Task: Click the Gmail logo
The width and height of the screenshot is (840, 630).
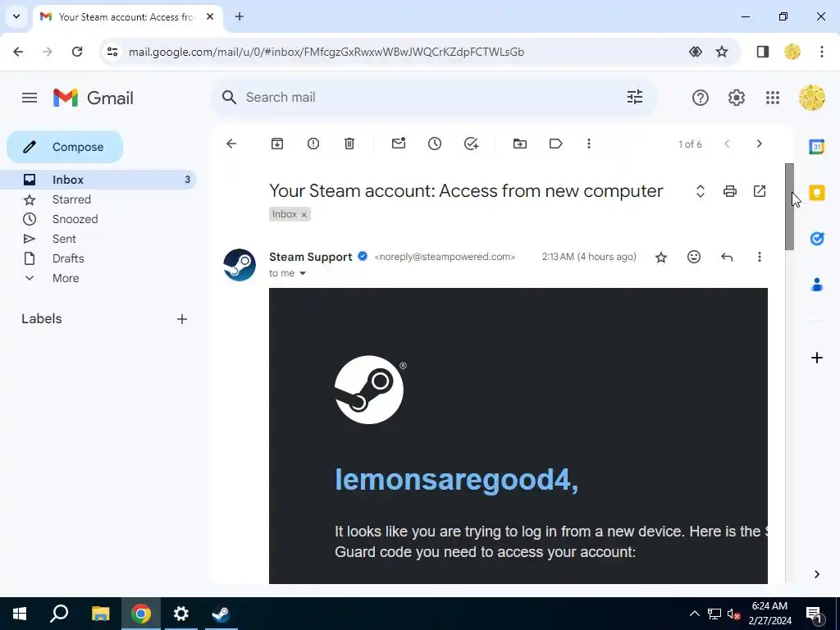Action: [94, 98]
